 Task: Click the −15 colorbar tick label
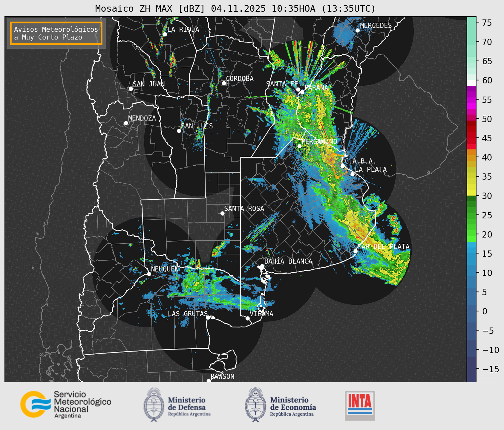(x=491, y=369)
